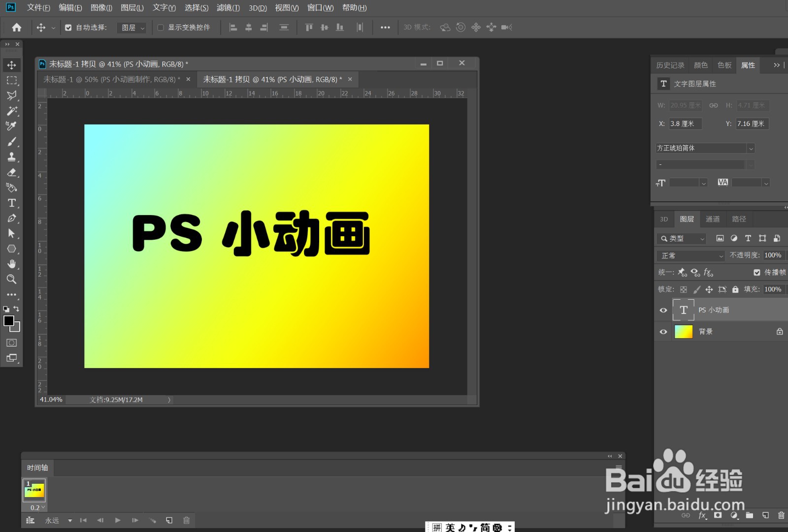
Task: Select the Hand tool
Action: pyautogui.click(x=11, y=264)
